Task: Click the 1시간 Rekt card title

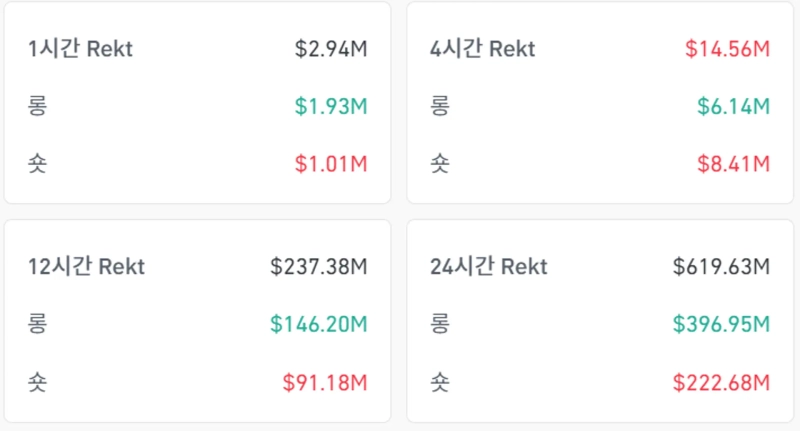Action: [80, 49]
